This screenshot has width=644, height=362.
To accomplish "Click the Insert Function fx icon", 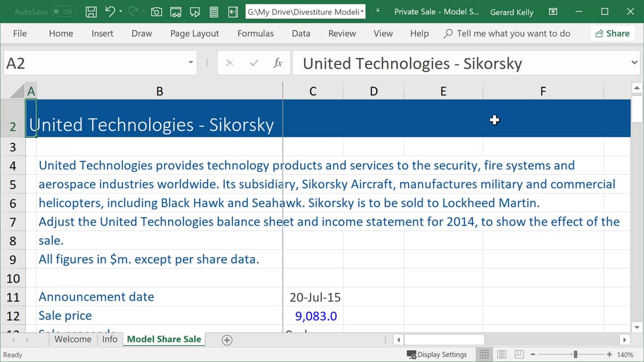I will point(277,63).
